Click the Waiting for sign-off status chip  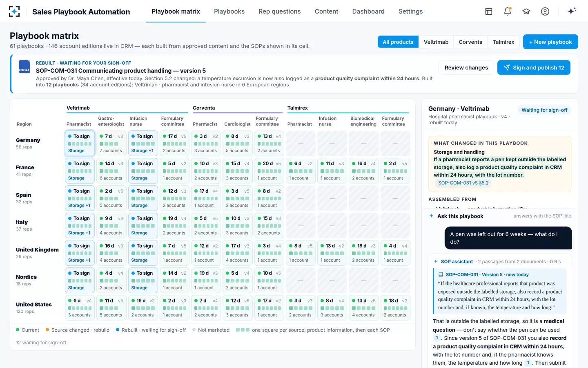pyautogui.click(x=544, y=110)
